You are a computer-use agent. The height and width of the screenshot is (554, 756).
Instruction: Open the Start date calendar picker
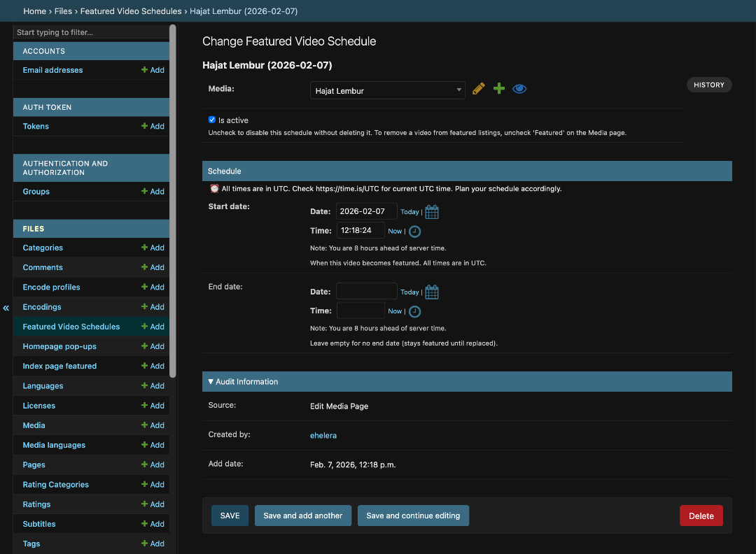click(x=432, y=212)
